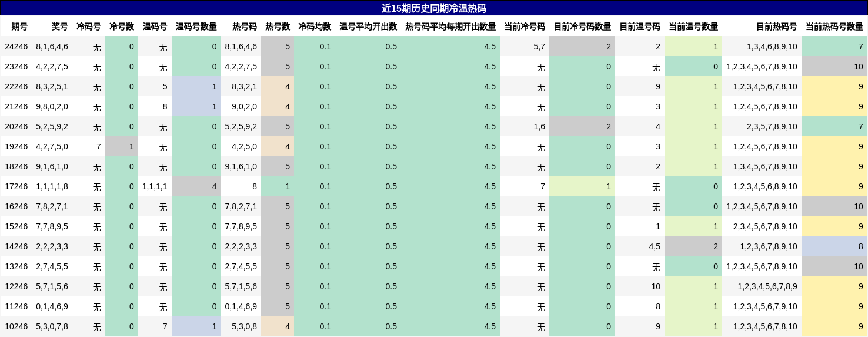Image resolution: width=868 pixels, height=337 pixels.
Task: Select 温码号 cell showing 1,1,1,1
Action: (x=155, y=186)
